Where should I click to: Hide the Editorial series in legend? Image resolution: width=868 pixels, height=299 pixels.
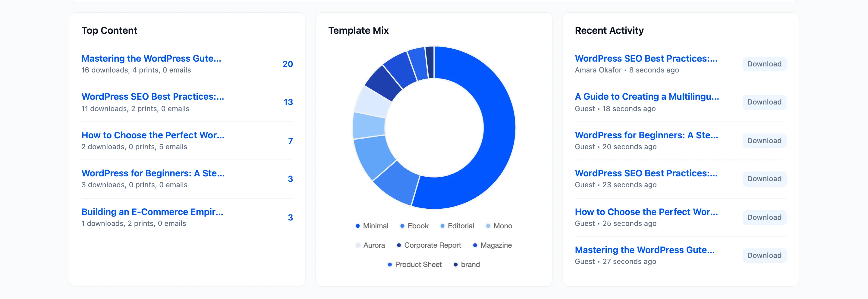(x=457, y=226)
